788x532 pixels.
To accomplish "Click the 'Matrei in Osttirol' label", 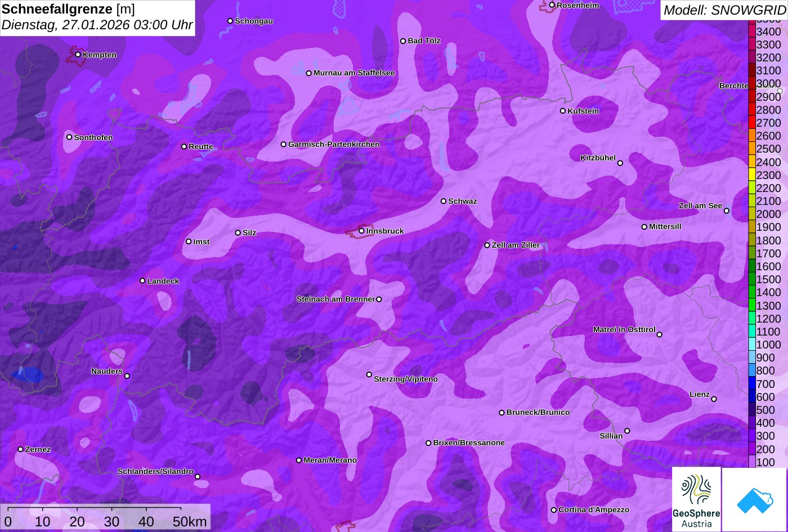I will pos(624,330).
